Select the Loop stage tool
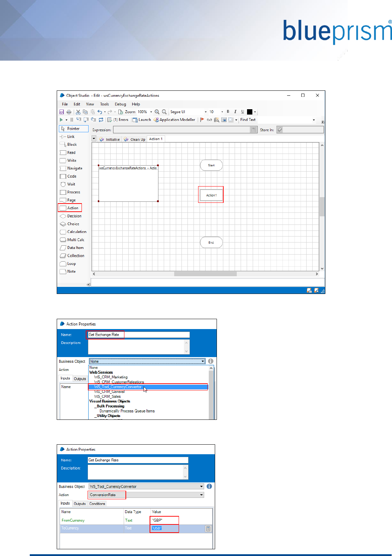 pyautogui.click(x=68, y=264)
